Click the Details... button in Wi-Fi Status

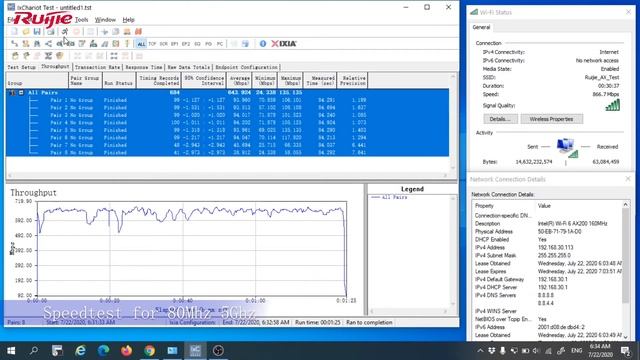tap(500, 119)
